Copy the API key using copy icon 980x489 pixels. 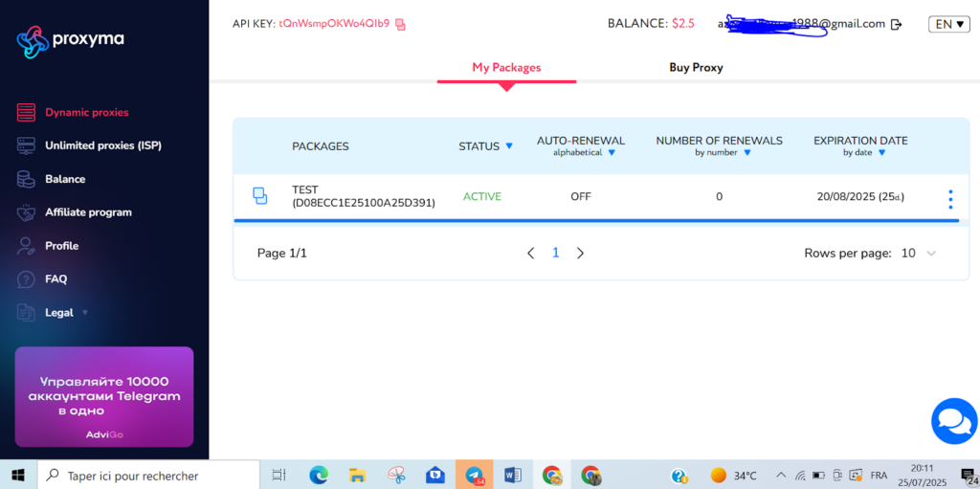[401, 24]
